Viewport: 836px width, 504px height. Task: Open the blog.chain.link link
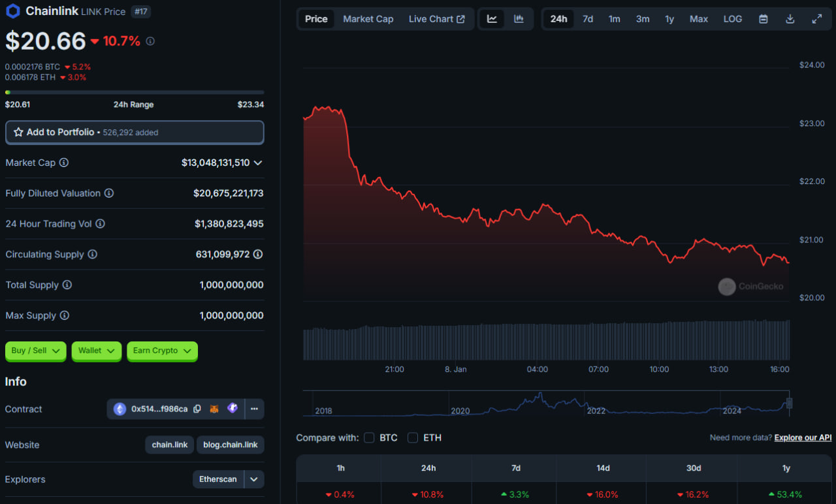tap(231, 445)
